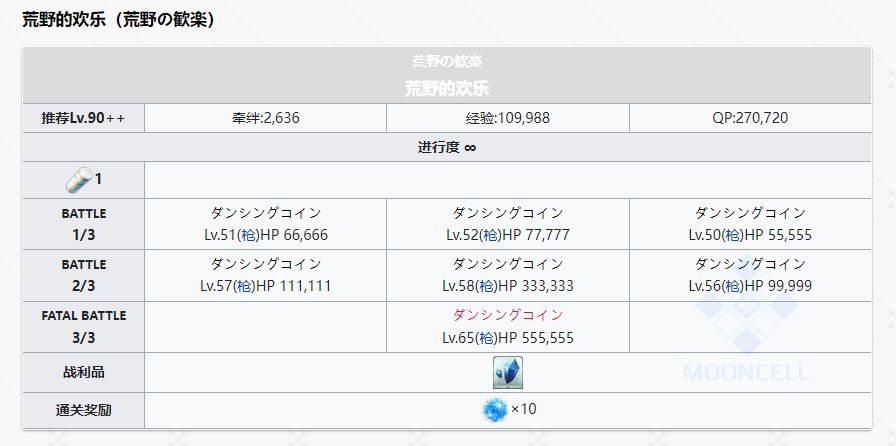Open ダンシングコイン enemy above Lv.51 HP 66,666
The image size is (896, 446).
click(x=265, y=212)
